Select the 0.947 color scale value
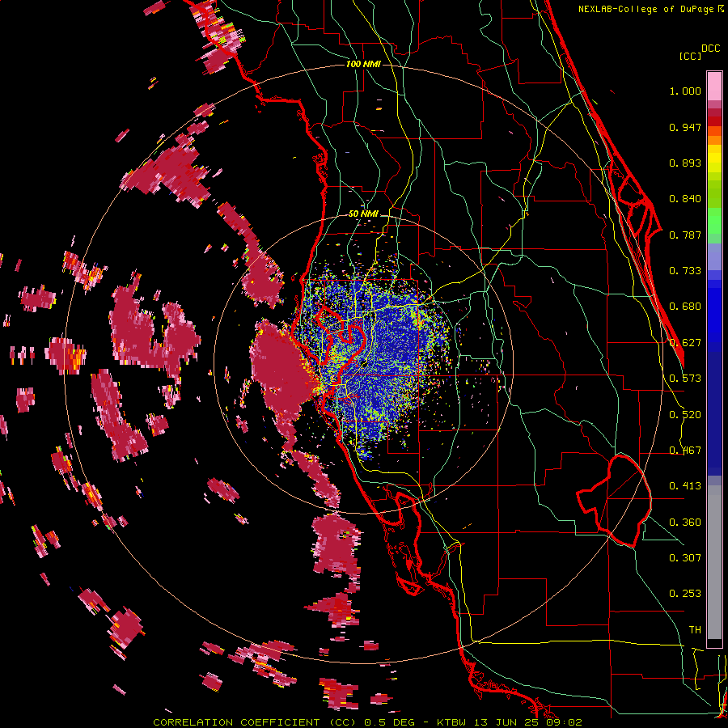 click(x=685, y=127)
